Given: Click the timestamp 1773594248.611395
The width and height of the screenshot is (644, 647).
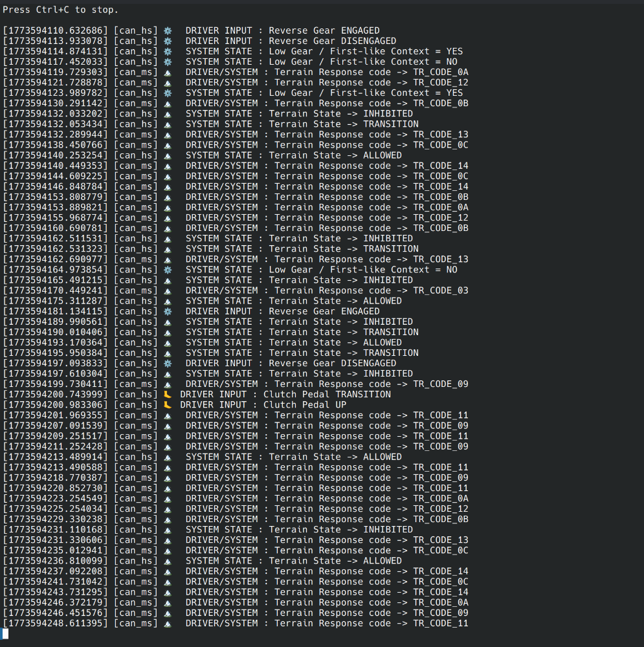Looking at the screenshot, I should (55, 623).
